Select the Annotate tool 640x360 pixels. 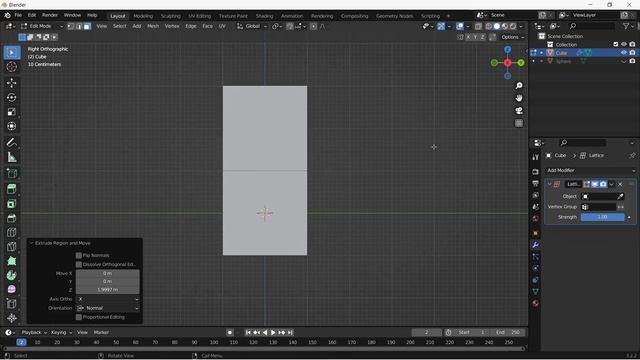[x=11, y=142]
